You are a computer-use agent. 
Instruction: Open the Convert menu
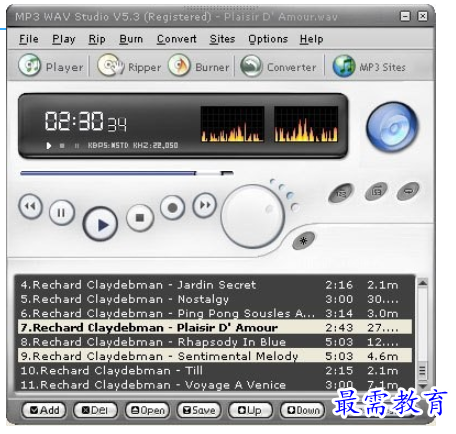coord(177,39)
